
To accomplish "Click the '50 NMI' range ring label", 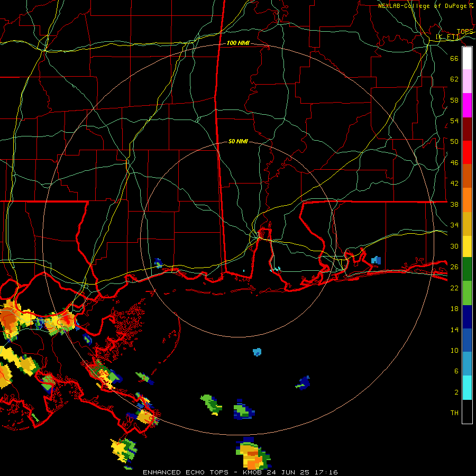I will point(238,141).
